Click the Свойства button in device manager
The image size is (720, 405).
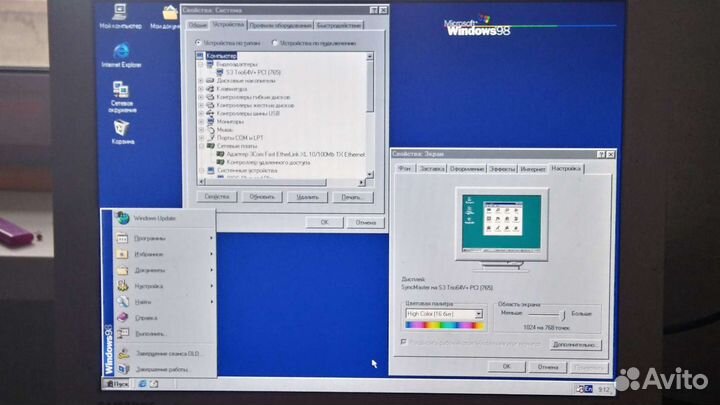(217, 197)
